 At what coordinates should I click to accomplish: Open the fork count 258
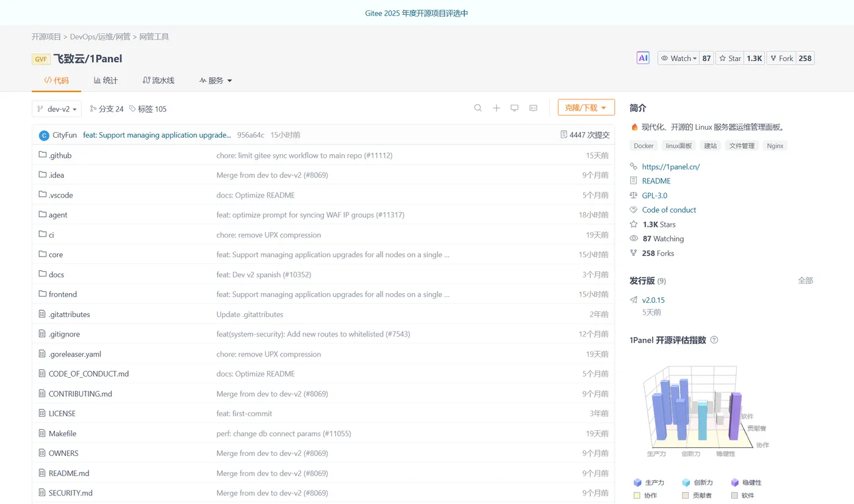pyautogui.click(x=805, y=59)
